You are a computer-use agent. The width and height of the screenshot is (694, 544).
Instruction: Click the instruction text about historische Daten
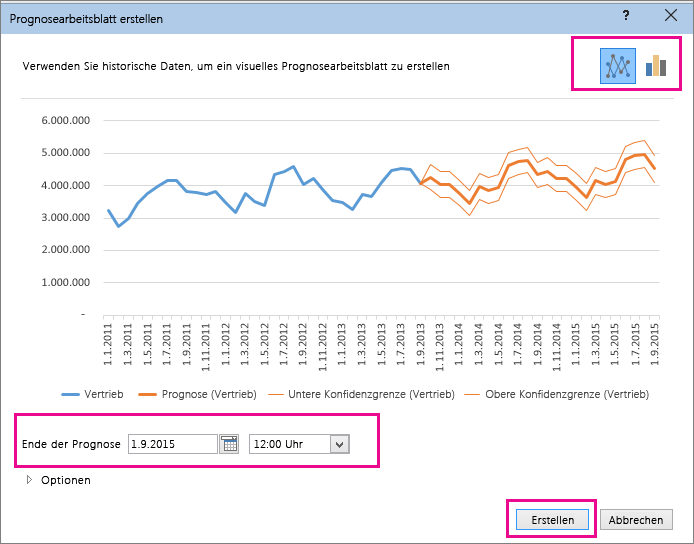pyautogui.click(x=236, y=66)
